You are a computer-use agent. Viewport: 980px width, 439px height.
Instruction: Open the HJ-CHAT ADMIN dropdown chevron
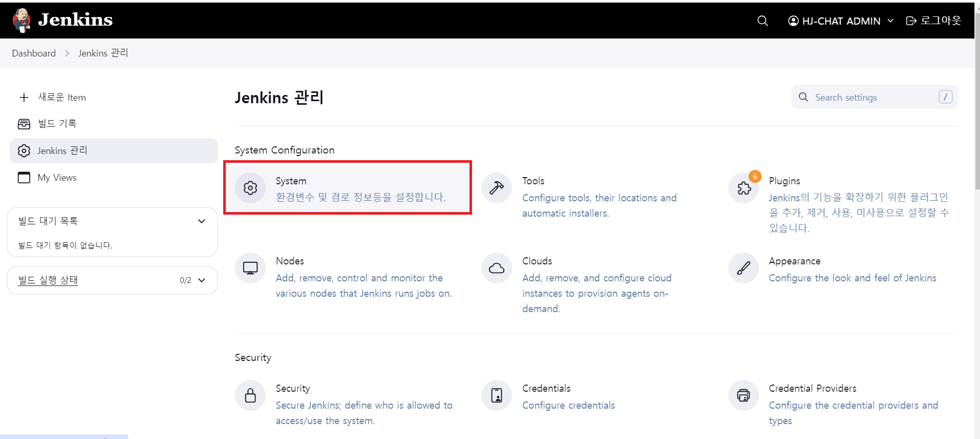[x=890, y=21]
